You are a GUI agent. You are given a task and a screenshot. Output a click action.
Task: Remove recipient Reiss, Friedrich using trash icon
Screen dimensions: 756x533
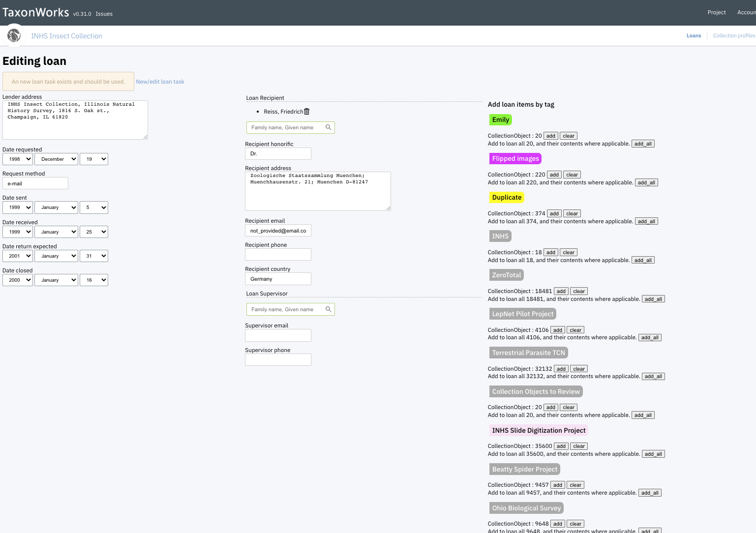tap(306, 112)
